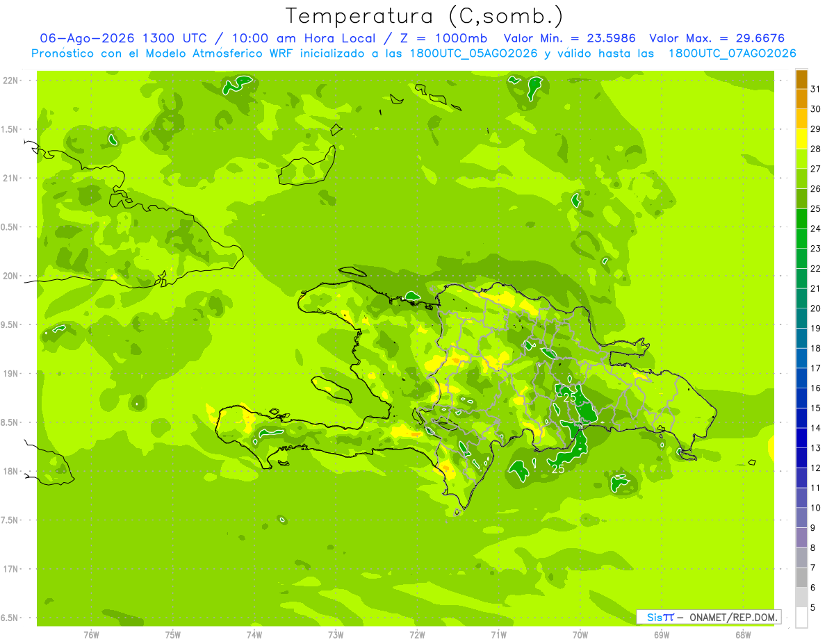Click the title 'Temperatura (C,somb.)'
Image resolution: width=834 pixels, height=644 pixels.
pos(425,16)
